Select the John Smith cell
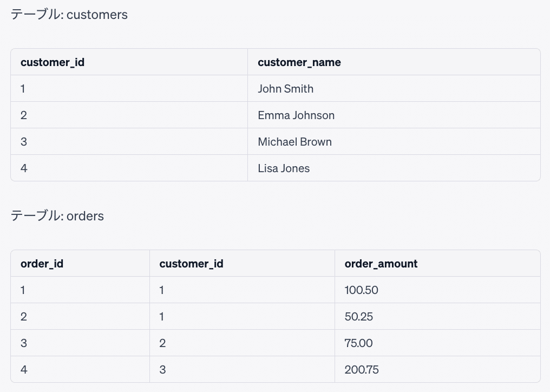The height and width of the screenshot is (392, 550). tap(286, 89)
